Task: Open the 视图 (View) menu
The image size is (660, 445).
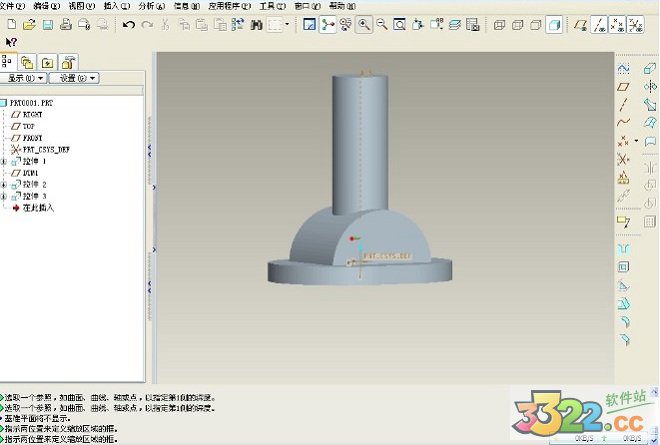Action: [x=82, y=6]
